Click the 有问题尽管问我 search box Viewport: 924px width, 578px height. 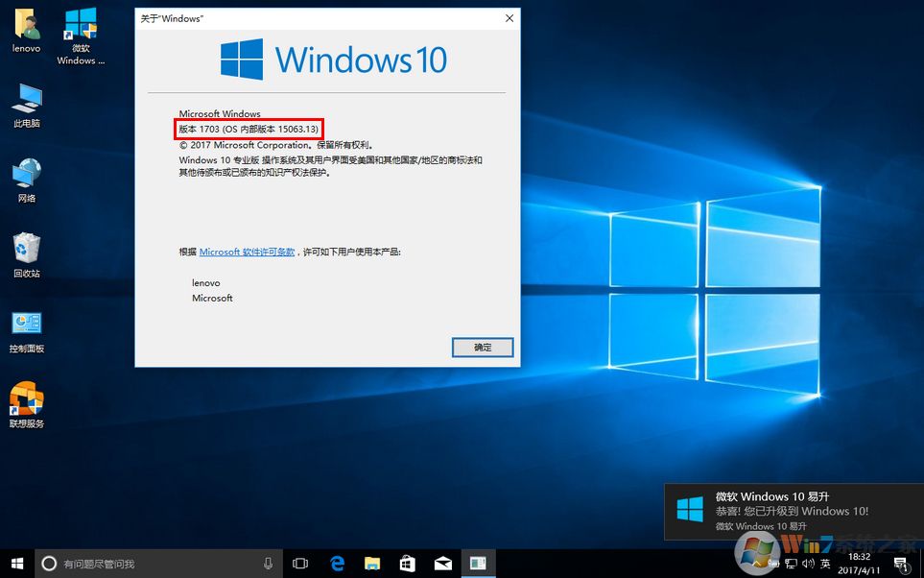point(159,564)
